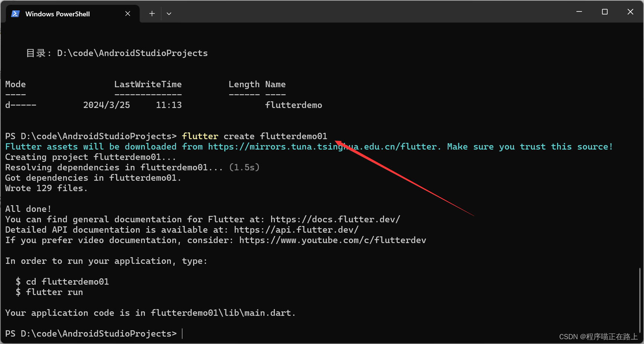Click the 'Got dependencies in flutterdemo01.' line
This screenshot has width=644, height=344.
[x=93, y=178]
